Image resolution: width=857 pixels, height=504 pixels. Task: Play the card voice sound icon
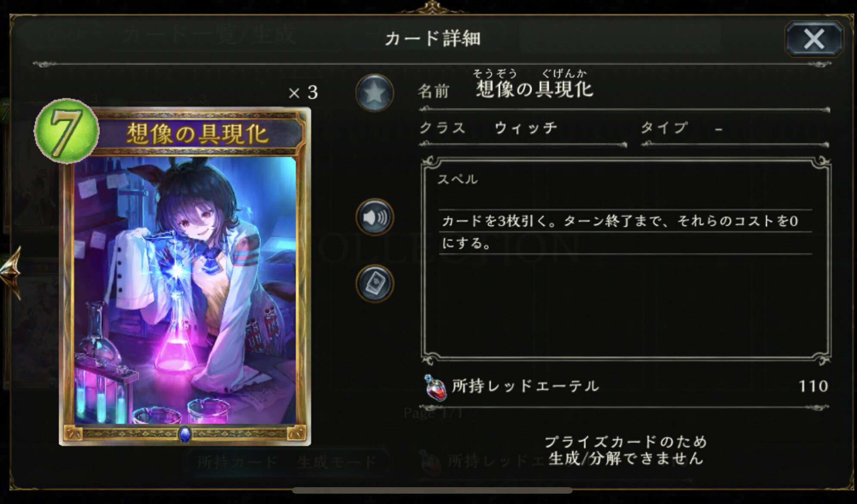[x=374, y=217]
